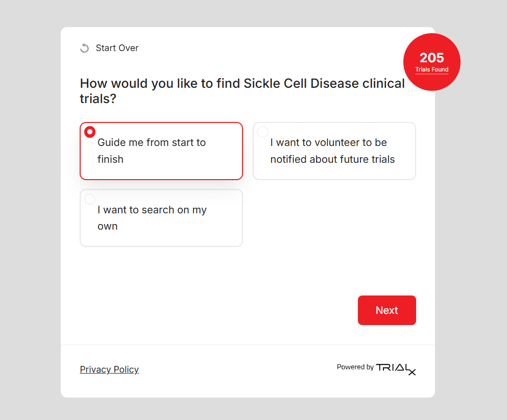Click the underlined Trials Found text
The width and height of the screenshot is (507, 420).
coord(432,70)
